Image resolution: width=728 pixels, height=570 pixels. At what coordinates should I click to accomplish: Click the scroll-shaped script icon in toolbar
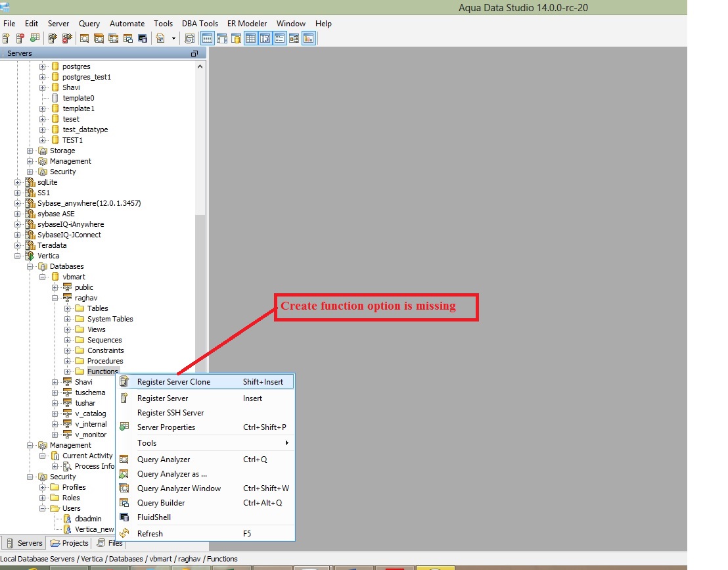pyautogui.click(x=189, y=39)
